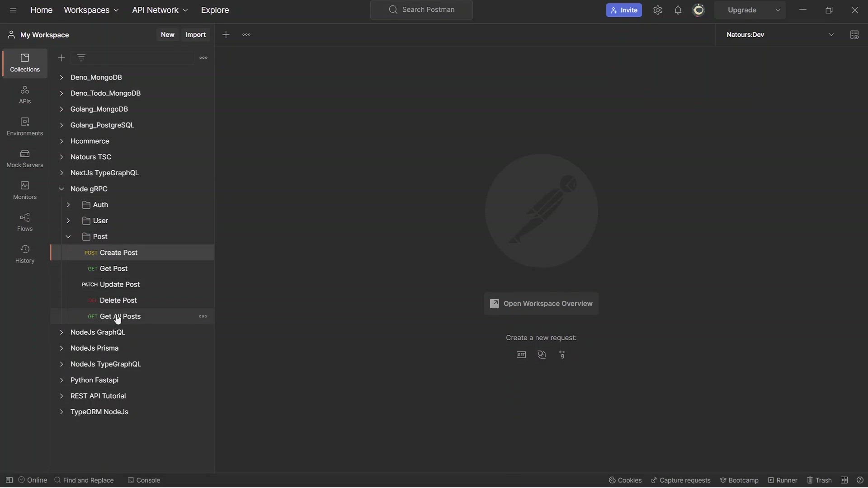
Task: Open the Runner
Action: click(x=783, y=480)
